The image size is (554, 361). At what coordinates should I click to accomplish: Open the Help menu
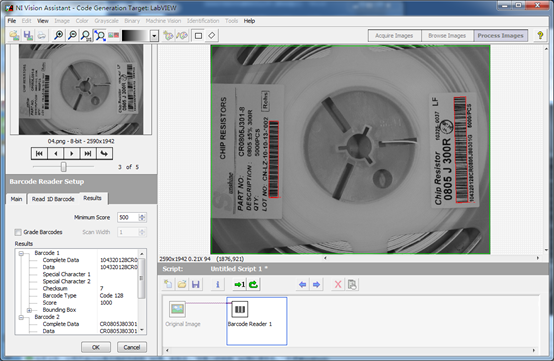tap(249, 21)
